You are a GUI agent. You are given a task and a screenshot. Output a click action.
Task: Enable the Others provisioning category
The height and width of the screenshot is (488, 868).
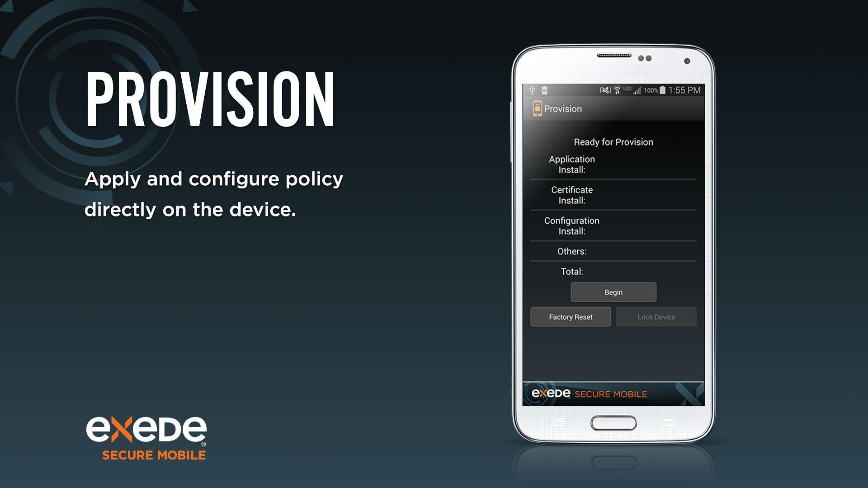tap(613, 251)
